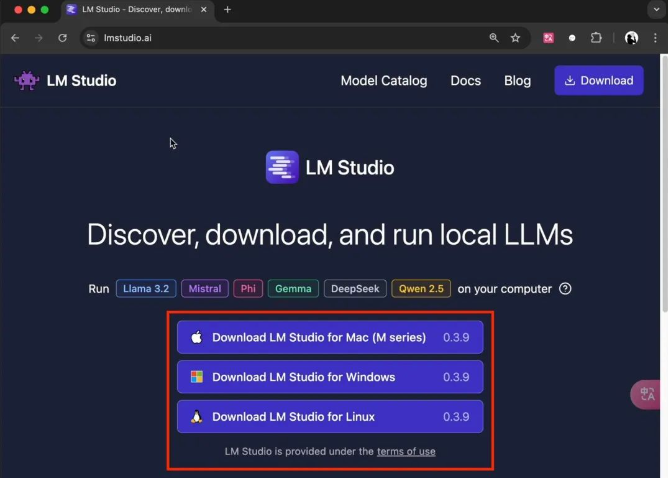Click the browser forward arrow
The width and height of the screenshot is (668, 479).
click(x=39, y=38)
